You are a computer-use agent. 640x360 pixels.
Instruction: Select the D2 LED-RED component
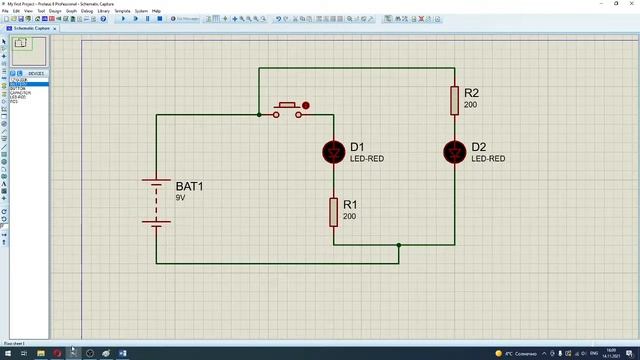click(x=455, y=152)
